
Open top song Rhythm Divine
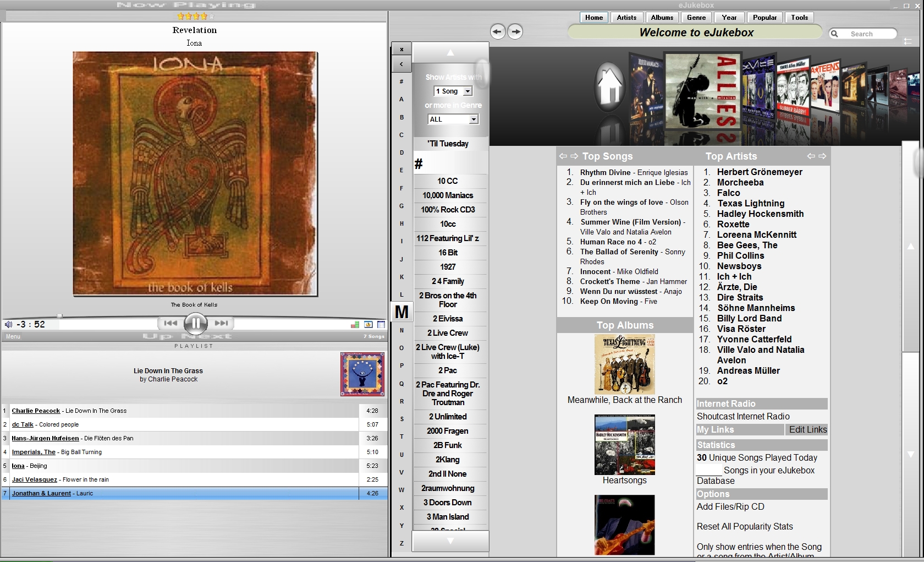click(x=605, y=173)
